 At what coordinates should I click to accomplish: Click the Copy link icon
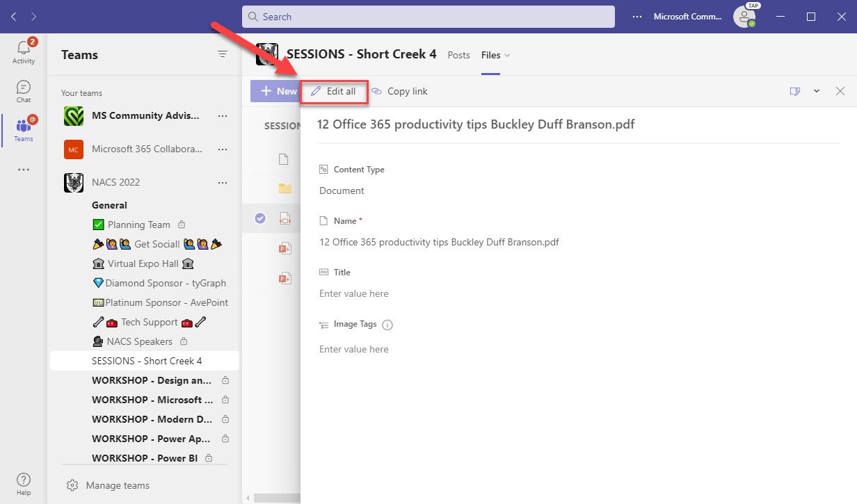pyautogui.click(x=378, y=91)
